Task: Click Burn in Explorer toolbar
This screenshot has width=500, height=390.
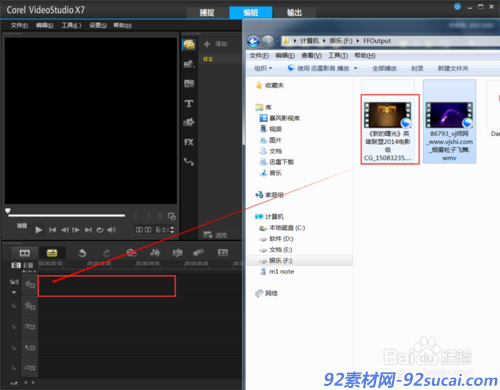Action: coord(417,68)
